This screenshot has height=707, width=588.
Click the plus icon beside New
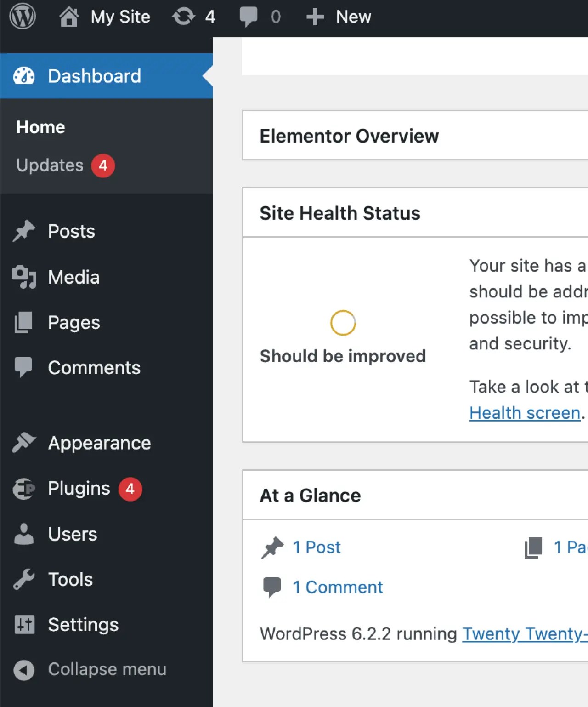click(x=315, y=17)
